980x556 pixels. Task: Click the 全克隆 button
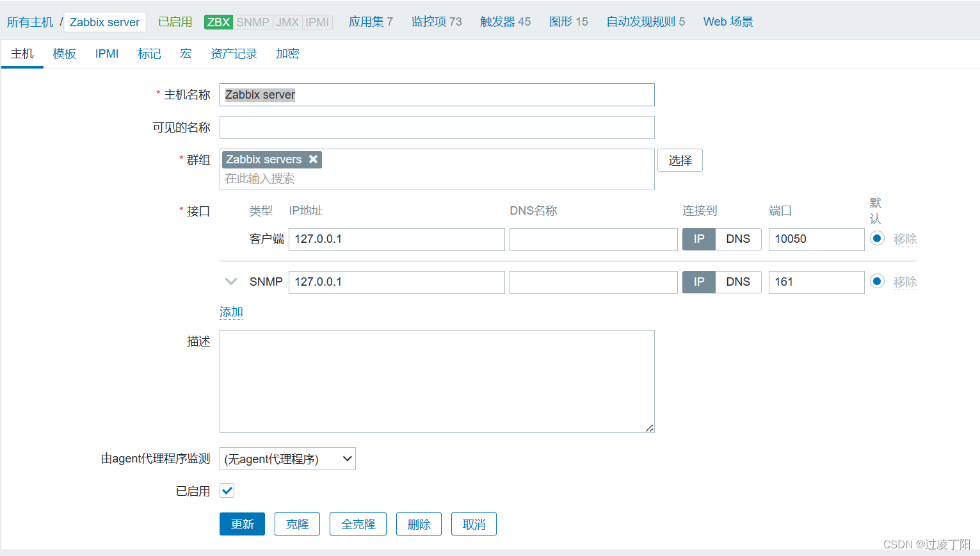[358, 524]
